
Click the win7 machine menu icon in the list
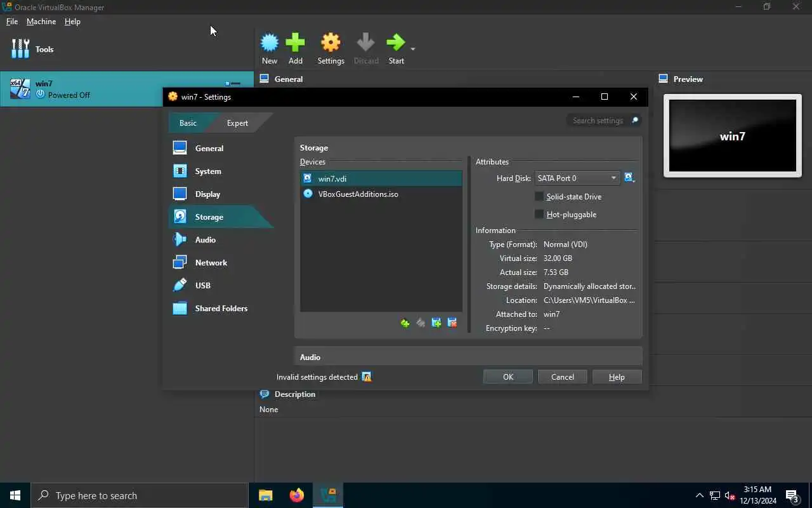(233, 83)
